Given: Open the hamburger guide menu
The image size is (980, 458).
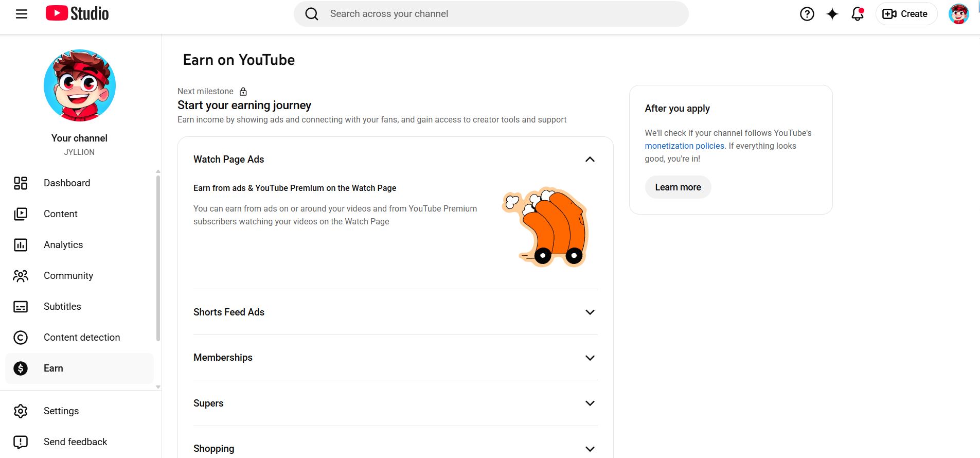Looking at the screenshot, I should click(x=22, y=14).
